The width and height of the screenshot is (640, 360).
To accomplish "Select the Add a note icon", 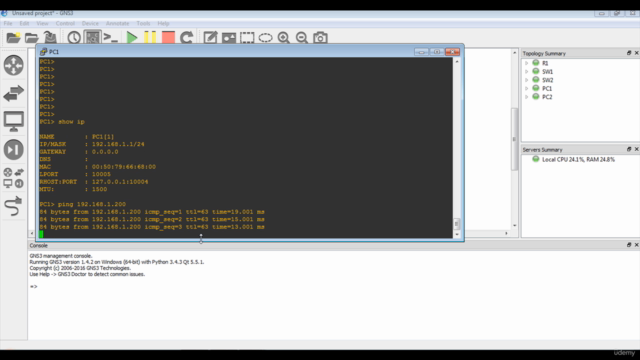I will [x=210, y=38].
